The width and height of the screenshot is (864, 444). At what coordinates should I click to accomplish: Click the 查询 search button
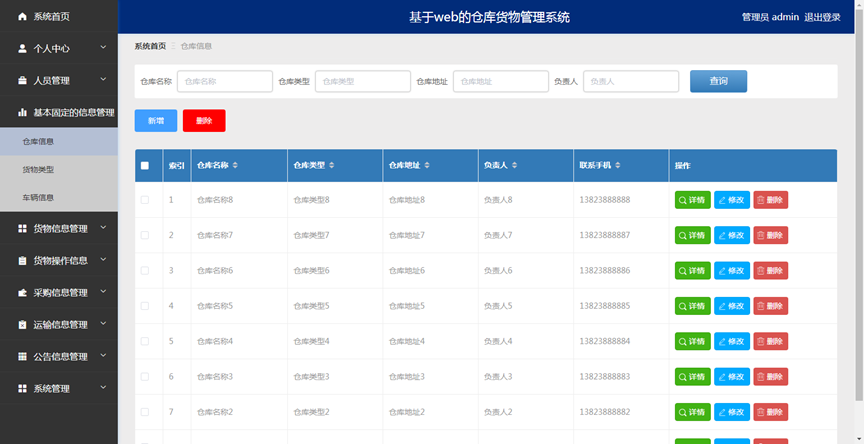pos(719,81)
